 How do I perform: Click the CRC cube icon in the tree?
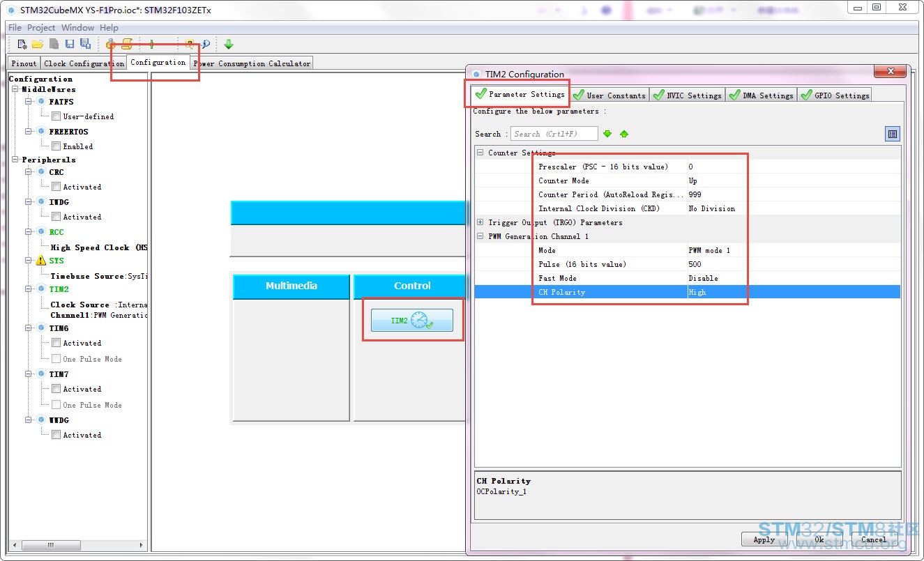point(41,172)
